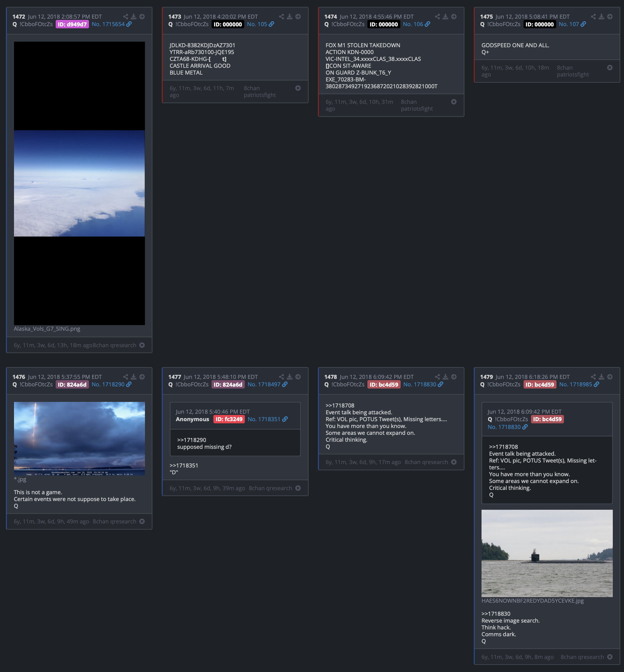Enlarge Alaska_Vols_G7_SING.png image

click(x=79, y=183)
